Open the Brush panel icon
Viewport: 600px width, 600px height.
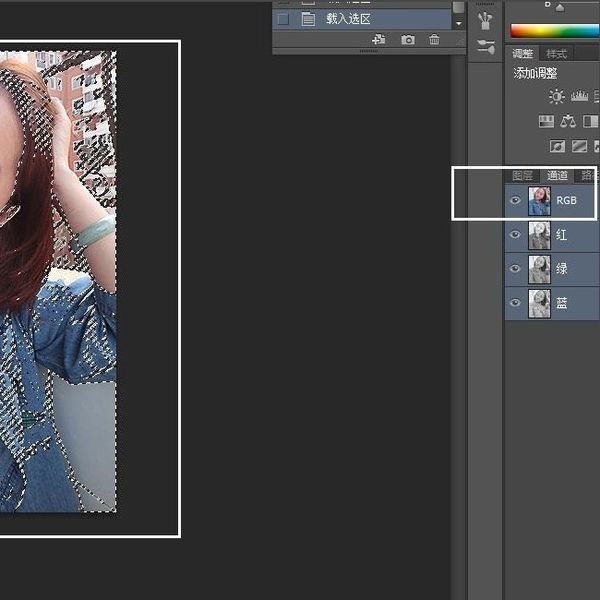[x=486, y=19]
